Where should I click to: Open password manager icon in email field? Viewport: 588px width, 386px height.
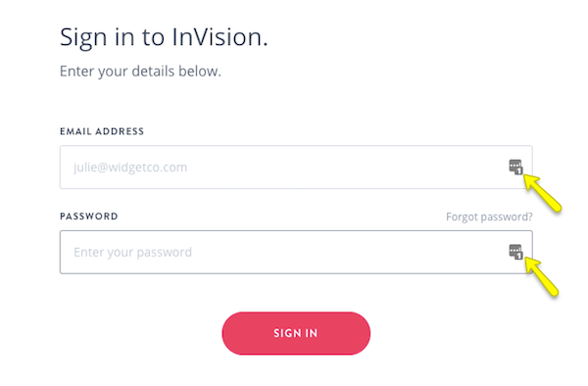[x=515, y=167]
